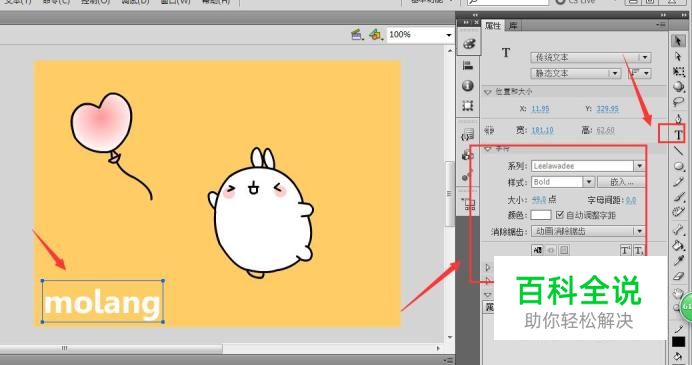Toggle the selectable text button
This screenshot has height=365, width=692.
pyautogui.click(x=538, y=250)
